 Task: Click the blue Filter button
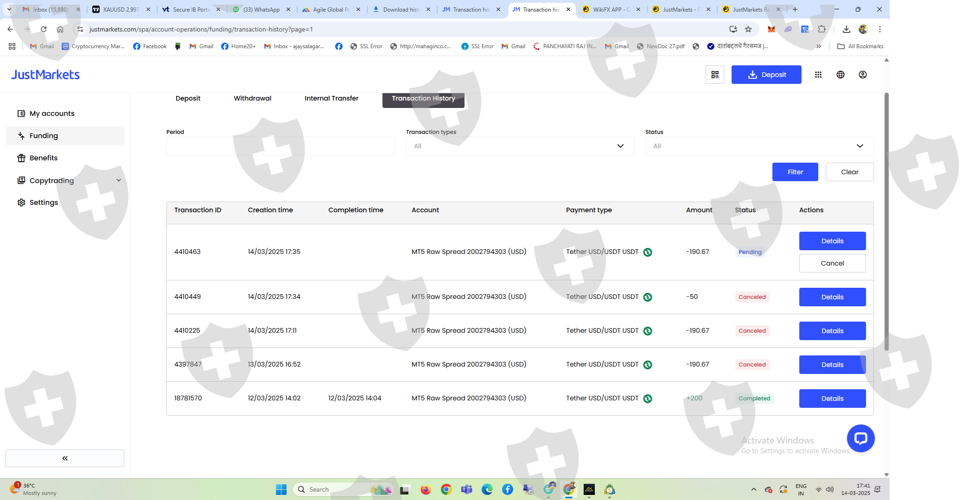click(x=795, y=172)
